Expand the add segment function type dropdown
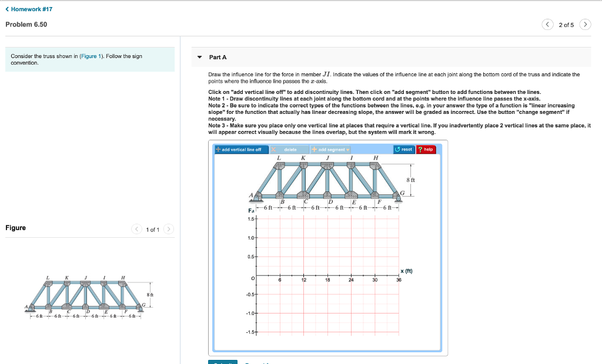Screen dimensions: 602x364 coord(347,149)
